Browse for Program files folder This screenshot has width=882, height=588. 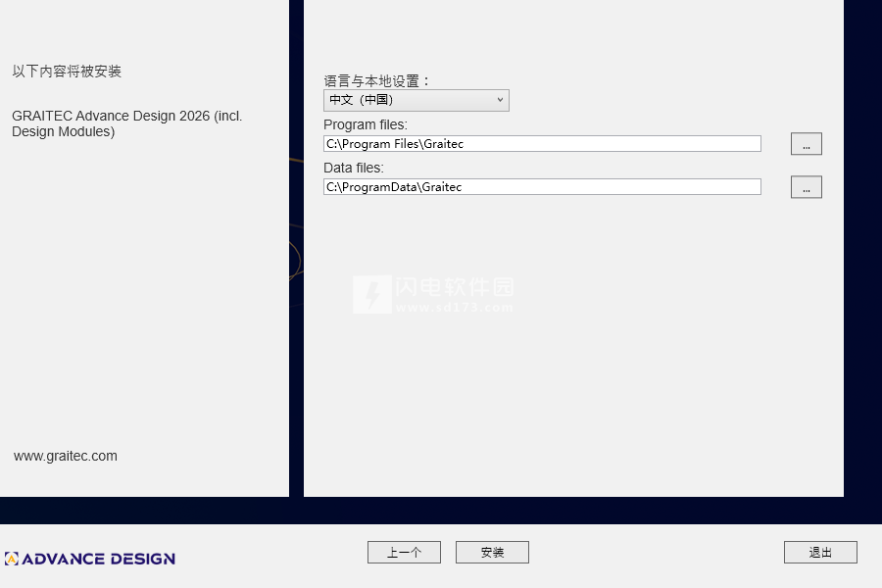[807, 143]
